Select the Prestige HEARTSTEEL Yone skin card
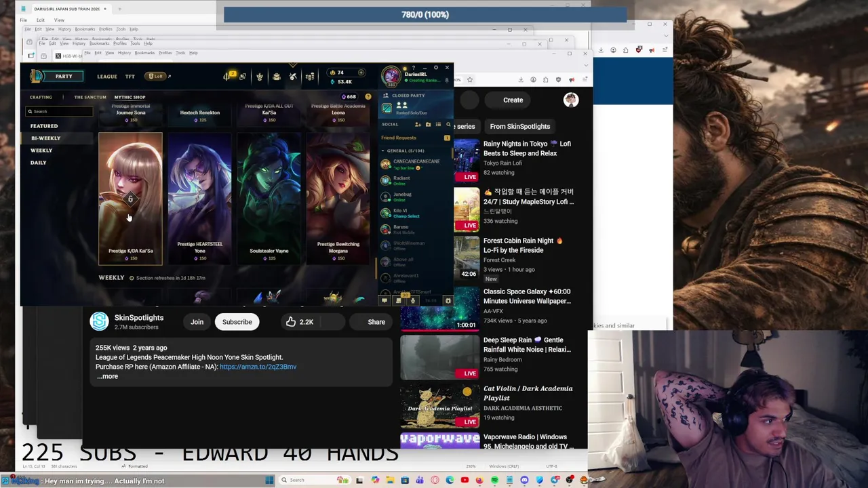 coord(199,199)
